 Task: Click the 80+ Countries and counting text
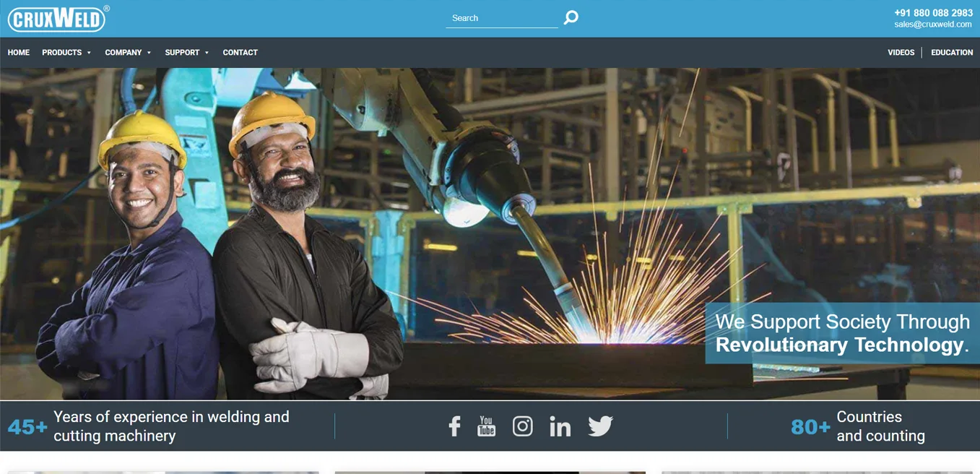point(858,426)
